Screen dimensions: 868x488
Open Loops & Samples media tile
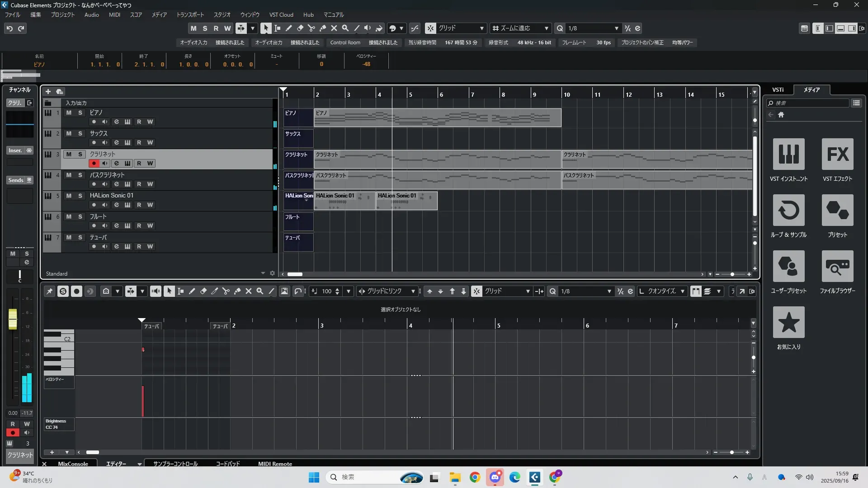tap(788, 211)
